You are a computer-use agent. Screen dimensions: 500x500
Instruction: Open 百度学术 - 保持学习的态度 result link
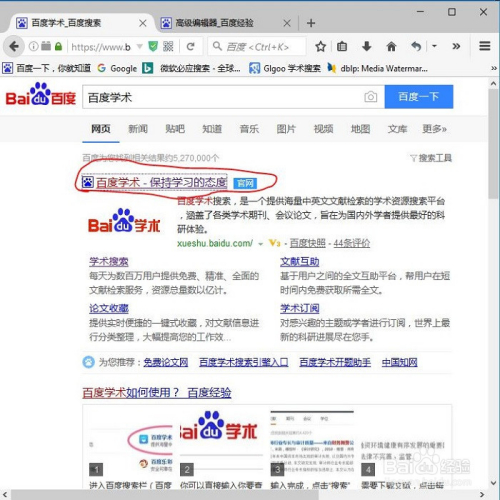(x=162, y=183)
